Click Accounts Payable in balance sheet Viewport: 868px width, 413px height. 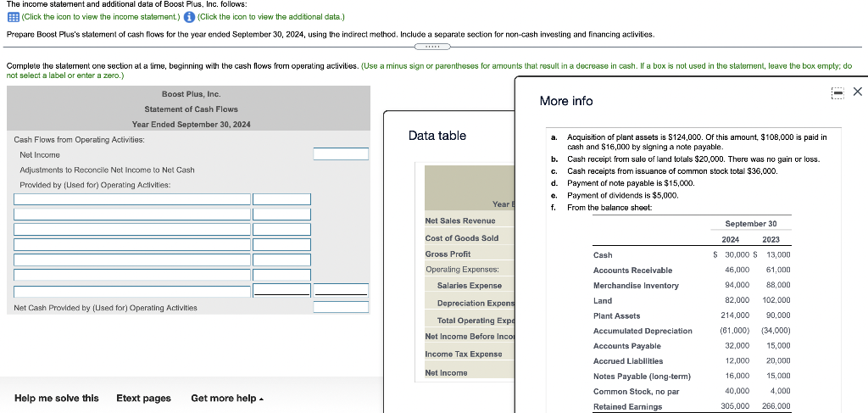[626, 346]
